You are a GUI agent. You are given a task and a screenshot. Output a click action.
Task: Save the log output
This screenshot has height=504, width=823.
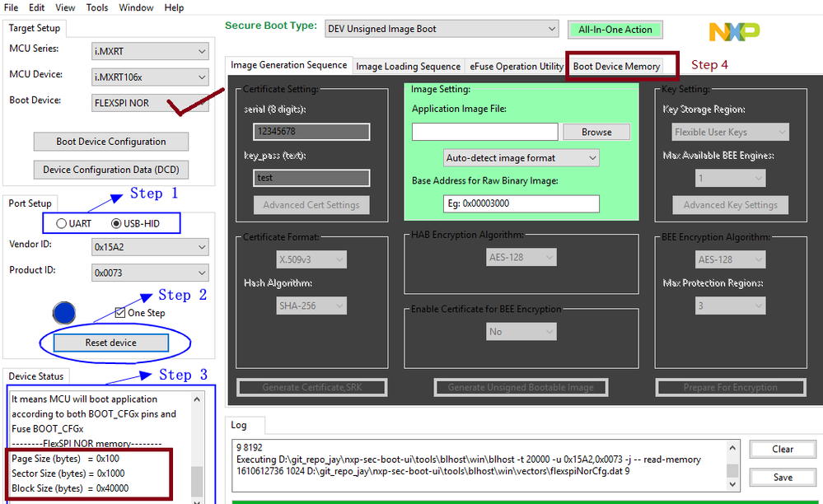pos(783,478)
